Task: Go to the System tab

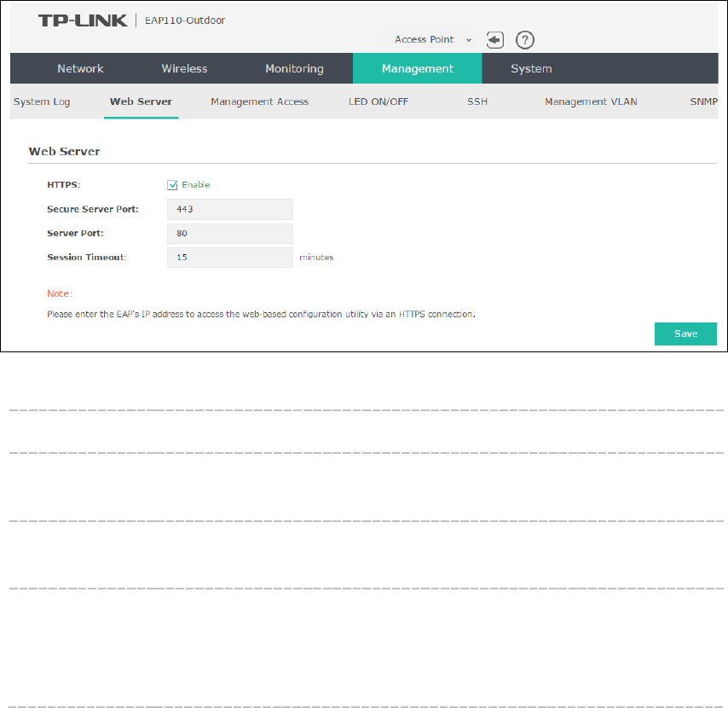Action: [x=531, y=68]
